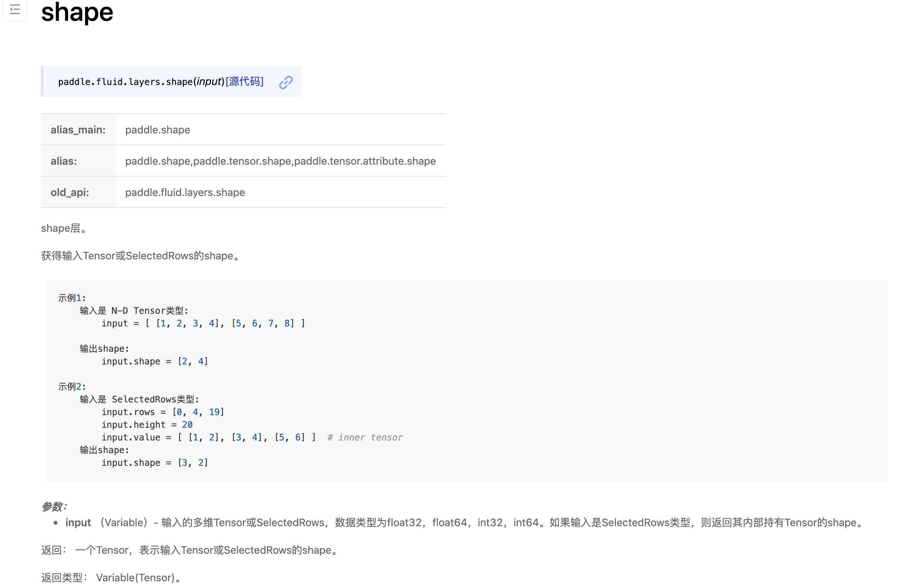The height and width of the screenshot is (588, 903).
Task: Toggle the sidebar table-of-contents icon
Action: click(x=15, y=9)
